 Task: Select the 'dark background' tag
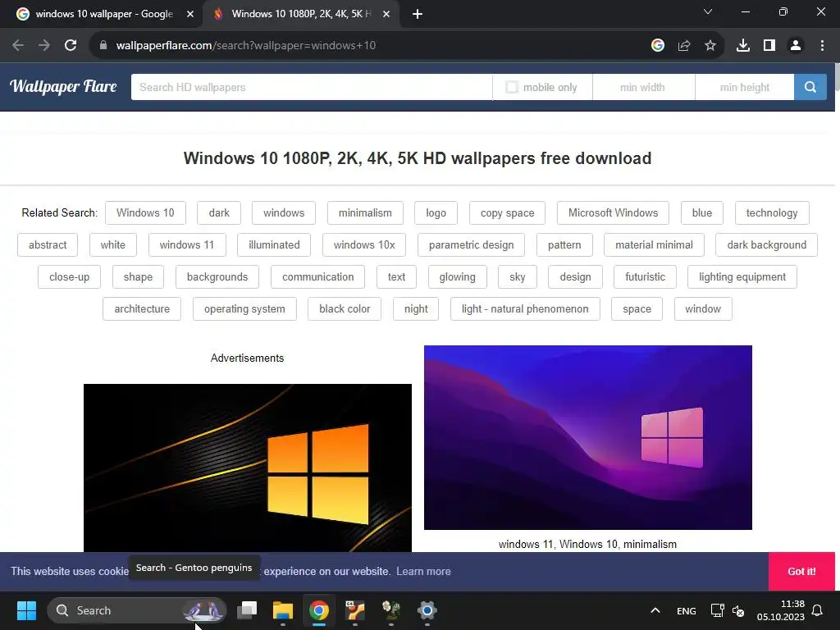767,244
